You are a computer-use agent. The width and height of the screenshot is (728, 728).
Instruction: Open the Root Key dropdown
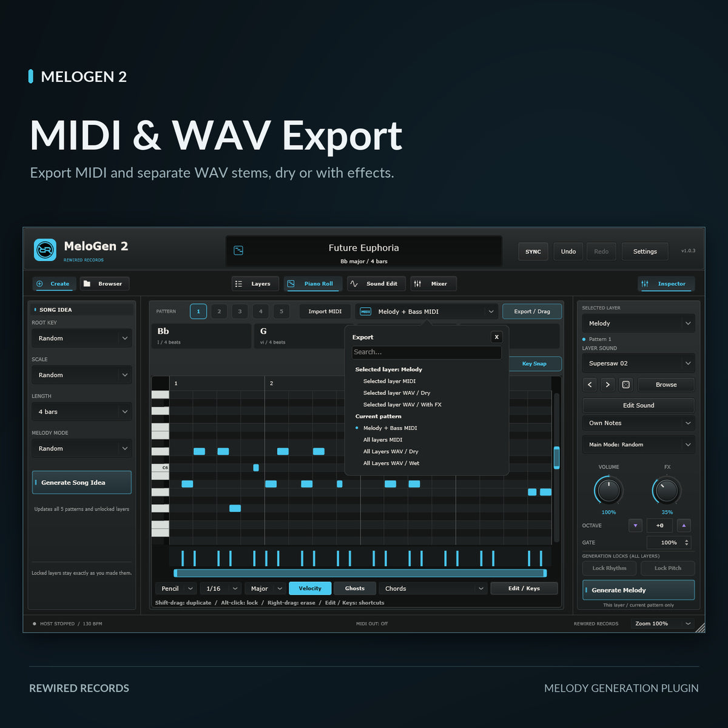coord(82,339)
